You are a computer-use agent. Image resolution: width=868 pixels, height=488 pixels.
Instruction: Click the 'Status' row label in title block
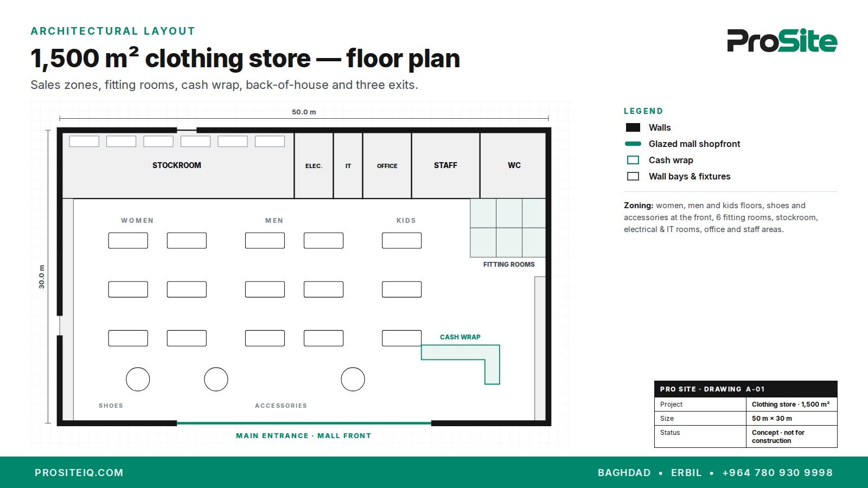[670, 433]
